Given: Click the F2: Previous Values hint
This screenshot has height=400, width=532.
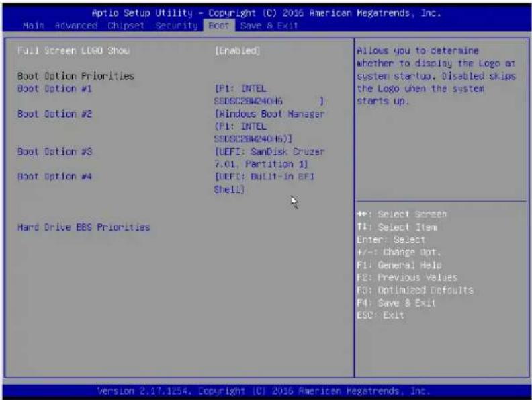Looking at the screenshot, I should 407,278.
